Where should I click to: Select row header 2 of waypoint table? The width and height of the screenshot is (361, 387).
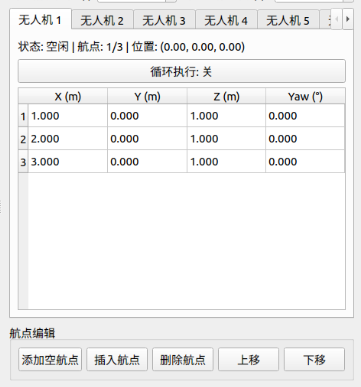23,138
